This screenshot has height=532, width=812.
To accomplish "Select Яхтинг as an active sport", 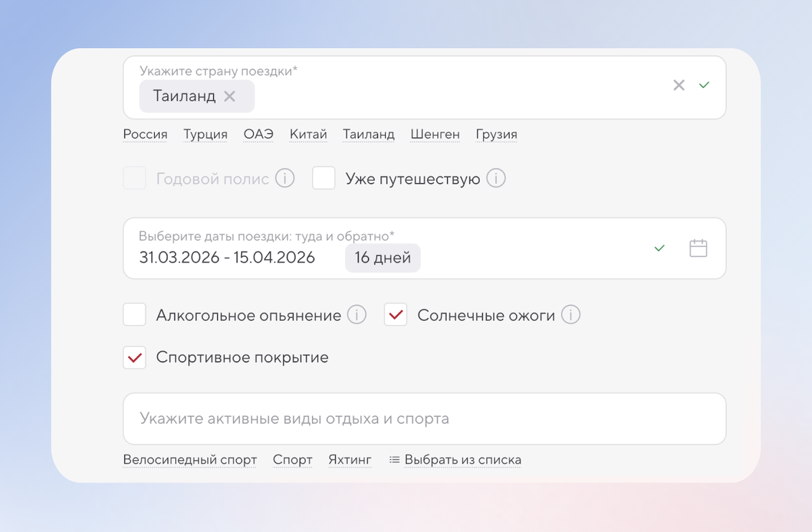I will (350, 460).
